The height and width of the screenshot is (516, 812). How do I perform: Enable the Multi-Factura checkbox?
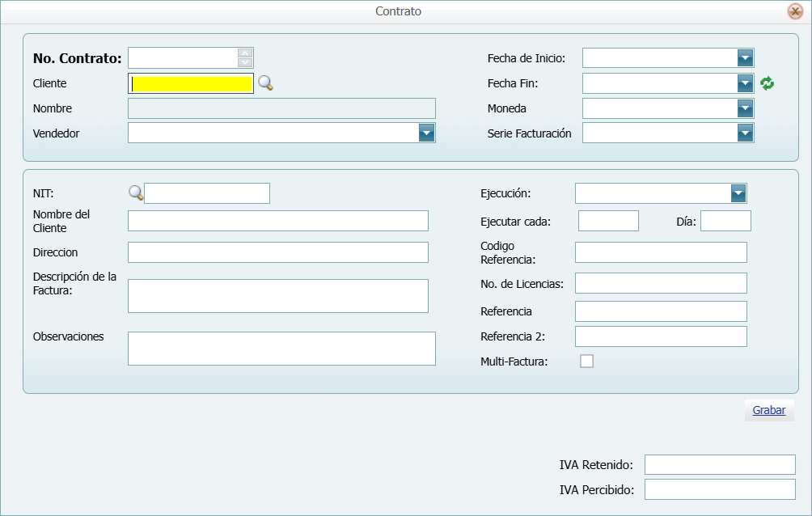586,362
